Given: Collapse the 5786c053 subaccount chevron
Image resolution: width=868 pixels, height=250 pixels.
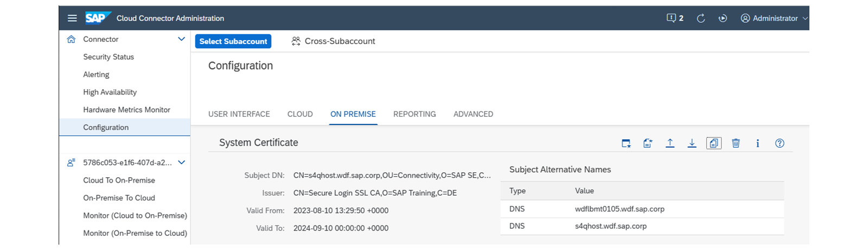Looking at the screenshot, I should pos(181,162).
